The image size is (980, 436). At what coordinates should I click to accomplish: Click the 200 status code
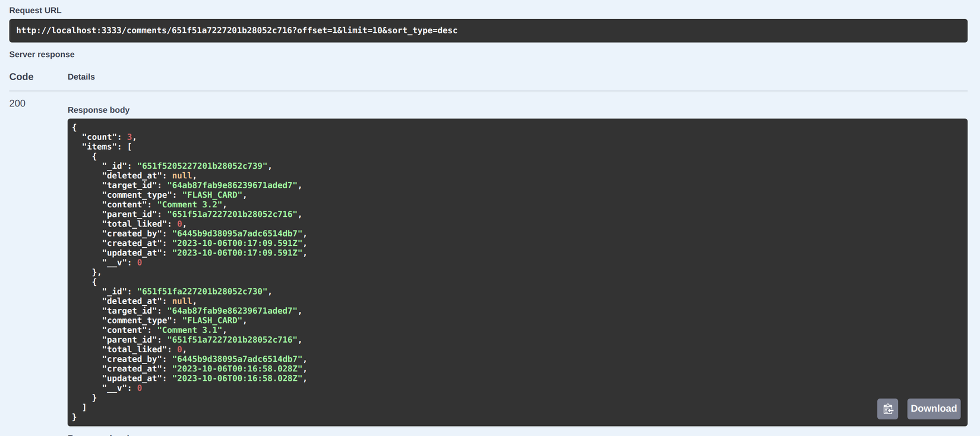click(17, 103)
